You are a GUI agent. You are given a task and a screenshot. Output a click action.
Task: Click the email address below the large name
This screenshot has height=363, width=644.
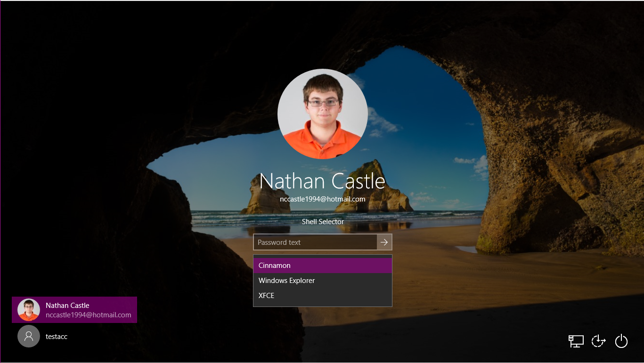point(322,199)
